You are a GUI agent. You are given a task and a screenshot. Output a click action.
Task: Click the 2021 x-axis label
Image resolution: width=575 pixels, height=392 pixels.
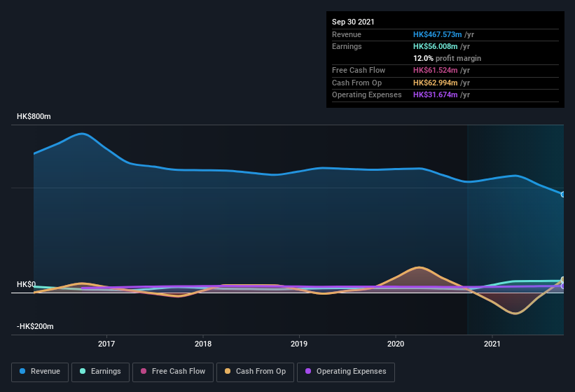[492, 344]
